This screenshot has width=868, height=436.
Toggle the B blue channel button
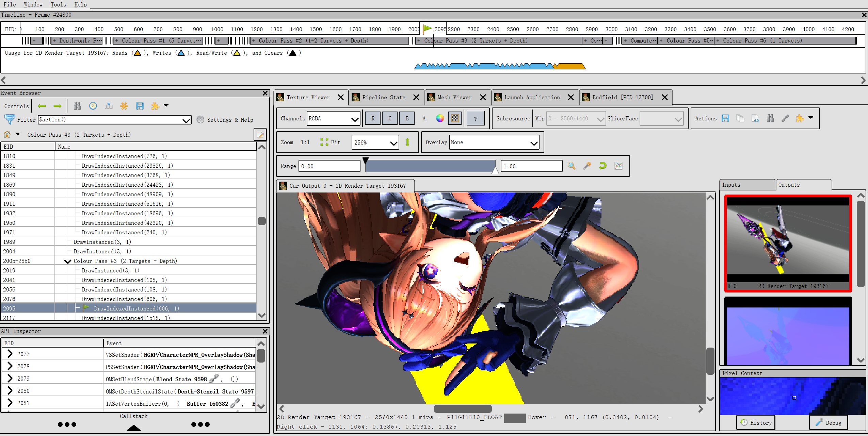[407, 118]
